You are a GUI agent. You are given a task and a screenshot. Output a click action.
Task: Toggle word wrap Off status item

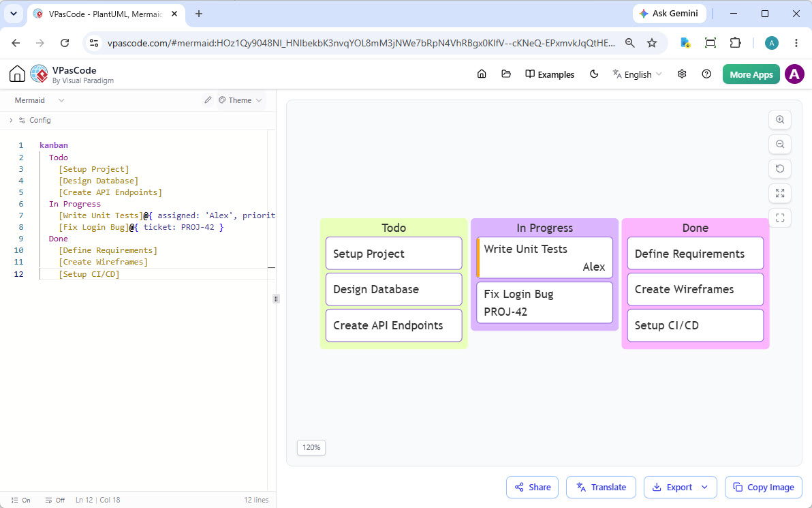55,500
